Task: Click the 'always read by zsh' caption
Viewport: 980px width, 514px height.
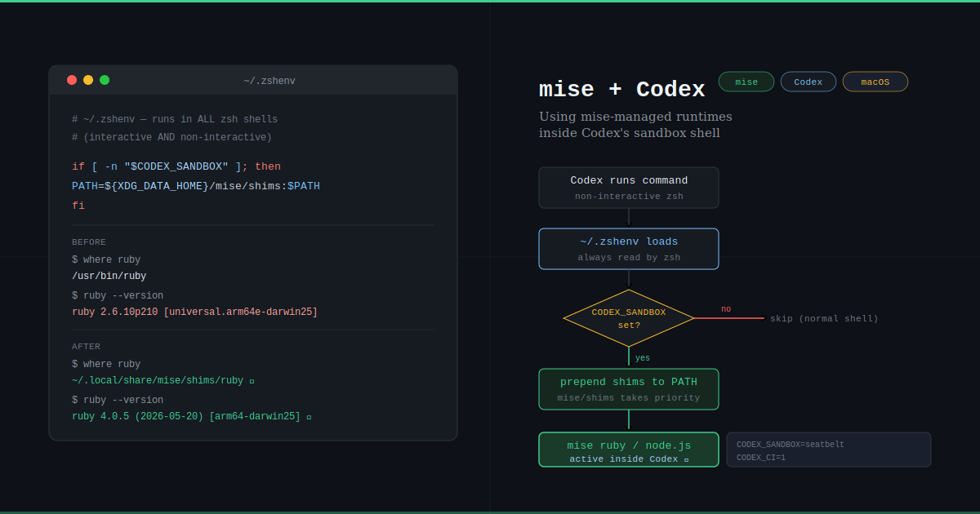Action: [x=629, y=257]
